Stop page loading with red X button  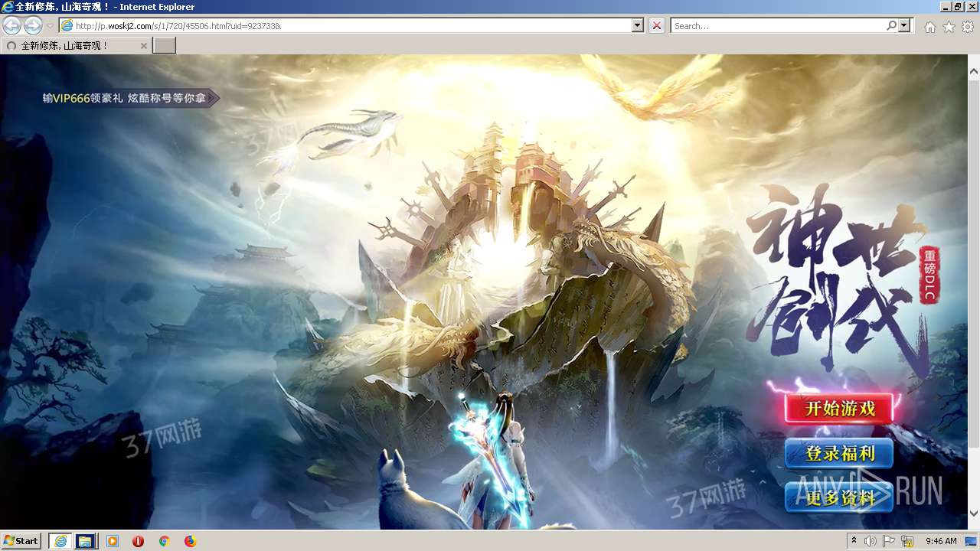coord(657,25)
